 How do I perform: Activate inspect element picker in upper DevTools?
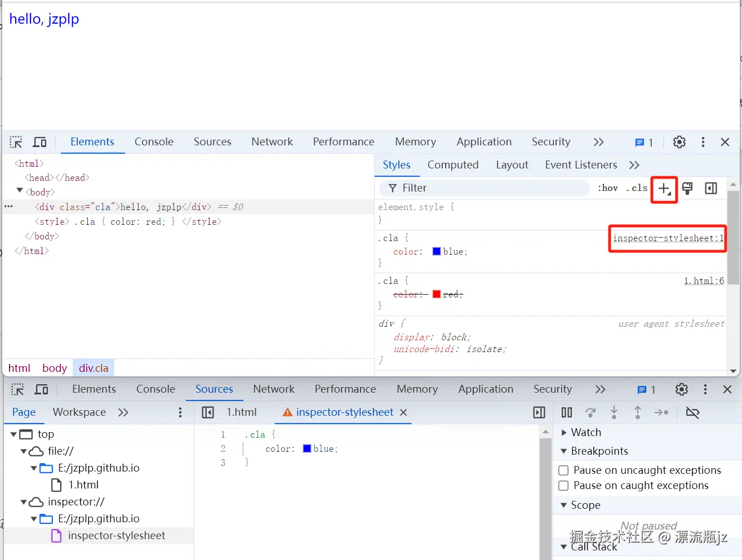point(16,142)
